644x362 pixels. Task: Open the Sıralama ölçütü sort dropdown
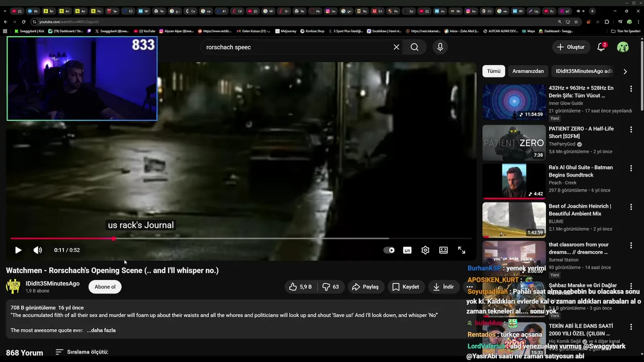tap(82, 352)
